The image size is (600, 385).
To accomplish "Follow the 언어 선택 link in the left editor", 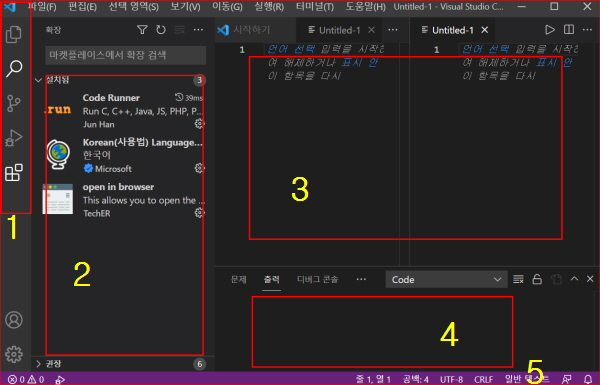I will click(x=291, y=49).
